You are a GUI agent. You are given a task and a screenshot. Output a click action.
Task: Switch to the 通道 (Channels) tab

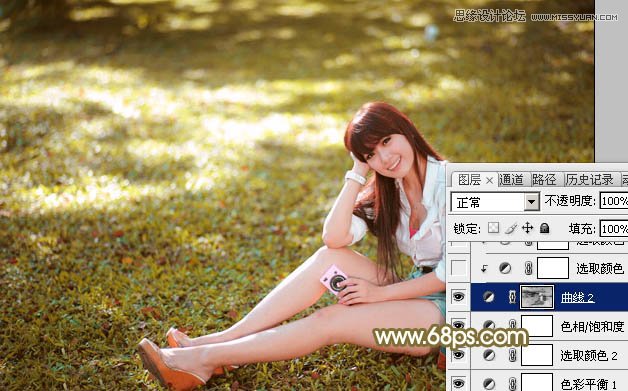pos(511,180)
